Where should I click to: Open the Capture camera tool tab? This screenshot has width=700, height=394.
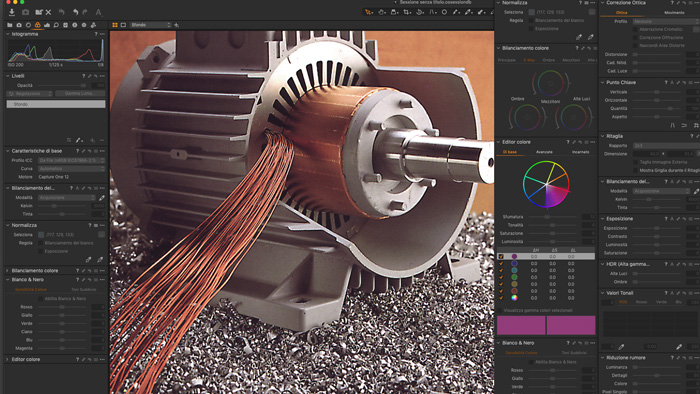[x=19, y=25]
